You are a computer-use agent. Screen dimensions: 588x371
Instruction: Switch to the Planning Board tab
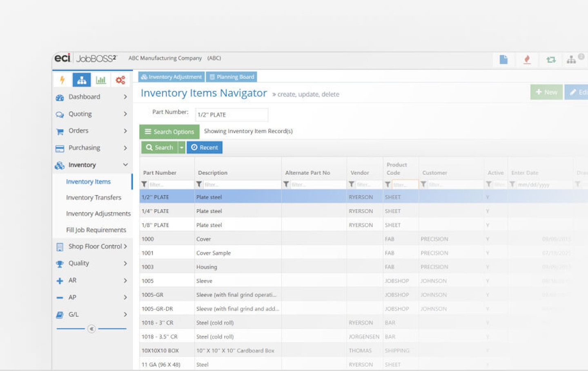232,77
